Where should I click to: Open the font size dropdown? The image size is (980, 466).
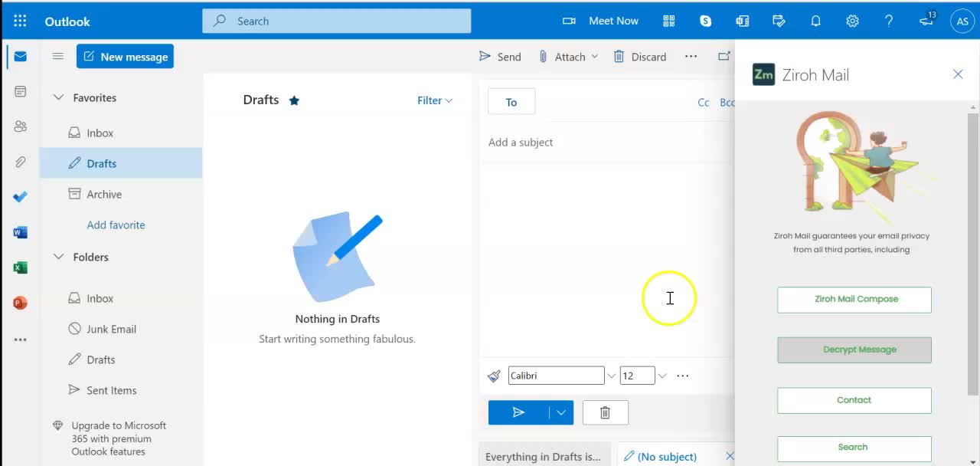tap(662, 376)
